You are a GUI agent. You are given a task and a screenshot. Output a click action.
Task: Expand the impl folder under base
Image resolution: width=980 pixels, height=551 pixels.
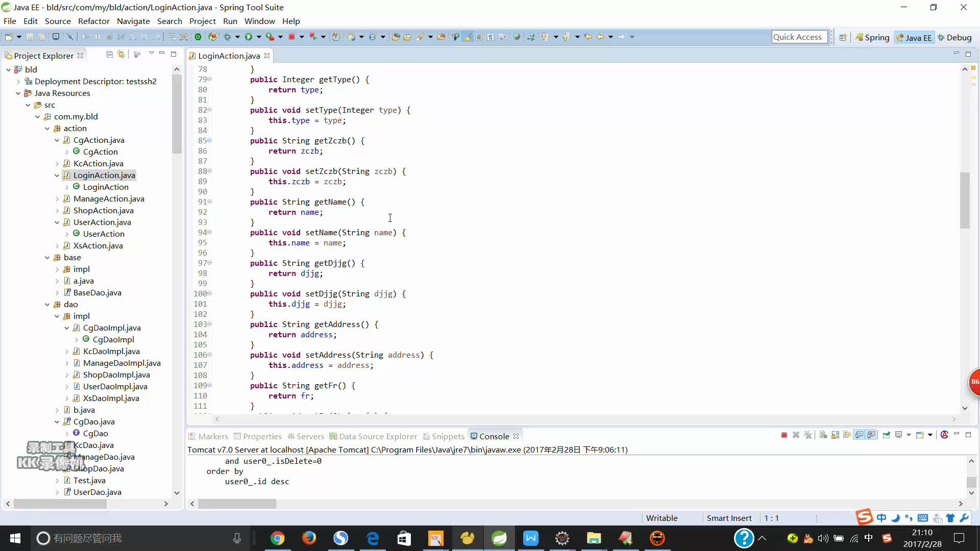tap(57, 269)
